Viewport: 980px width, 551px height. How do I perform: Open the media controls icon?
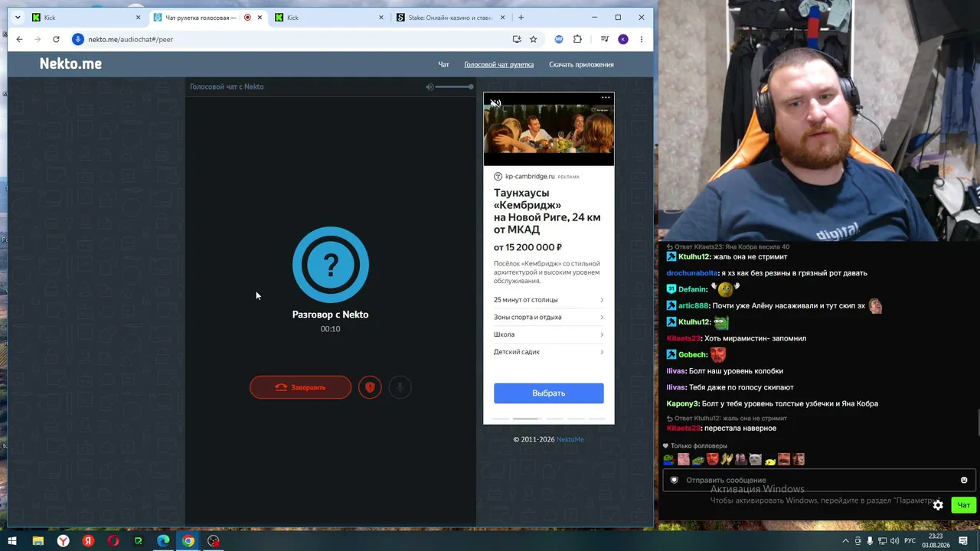tap(605, 39)
